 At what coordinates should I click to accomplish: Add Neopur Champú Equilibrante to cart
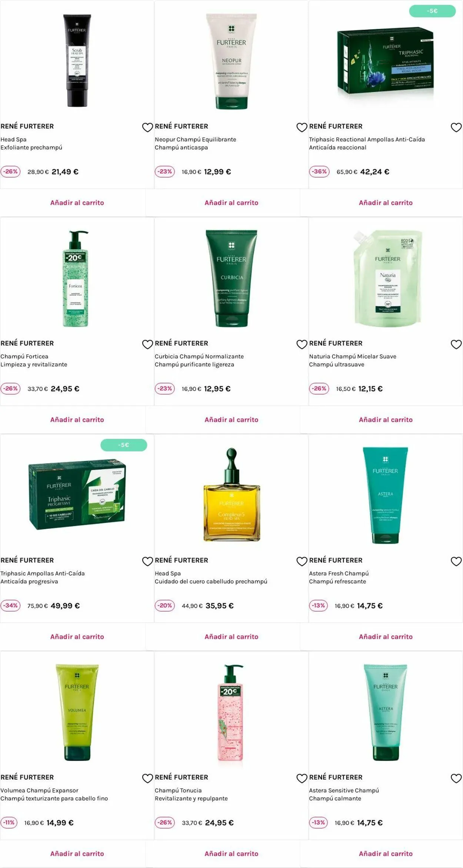[231, 203]
